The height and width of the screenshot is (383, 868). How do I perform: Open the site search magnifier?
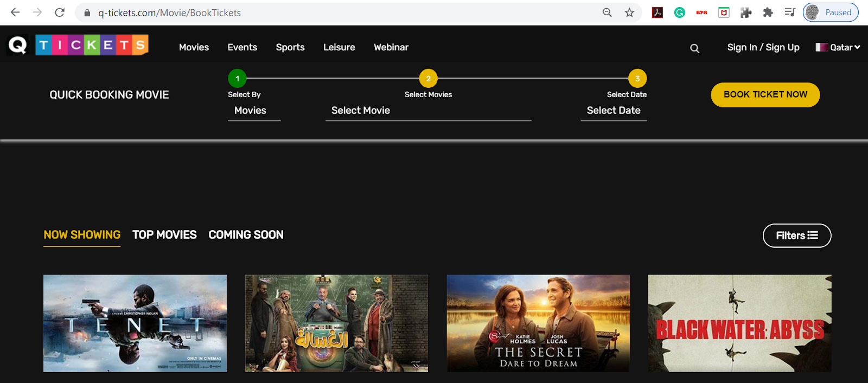[694, 48]
